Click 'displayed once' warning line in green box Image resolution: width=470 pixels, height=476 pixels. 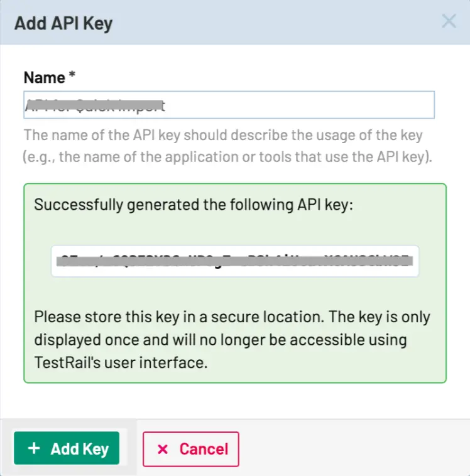221,340
